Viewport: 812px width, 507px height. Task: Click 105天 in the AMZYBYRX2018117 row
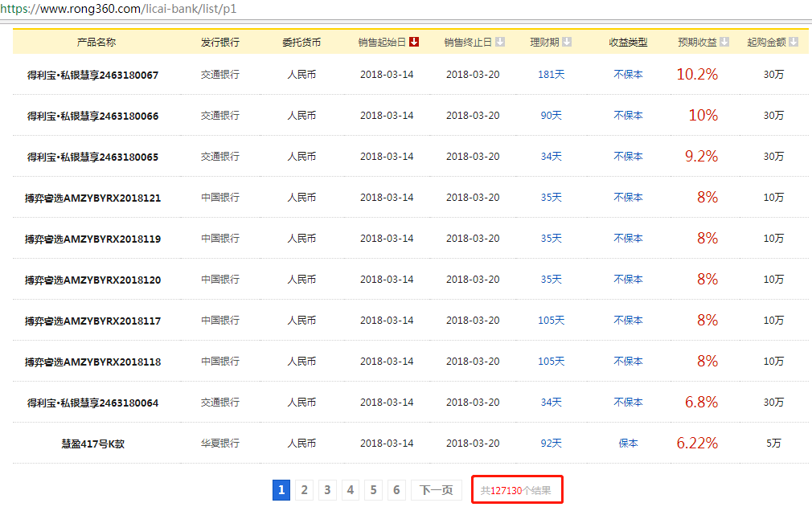551,321
